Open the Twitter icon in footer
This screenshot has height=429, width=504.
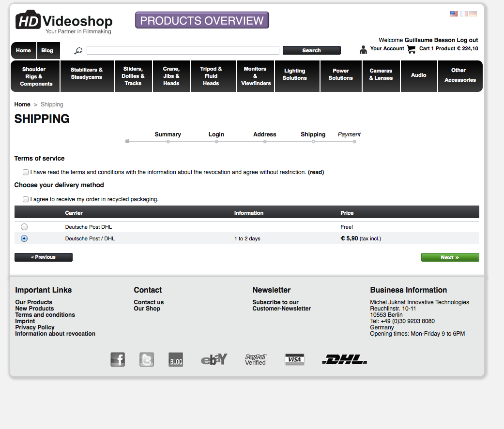tap(147, 359)
